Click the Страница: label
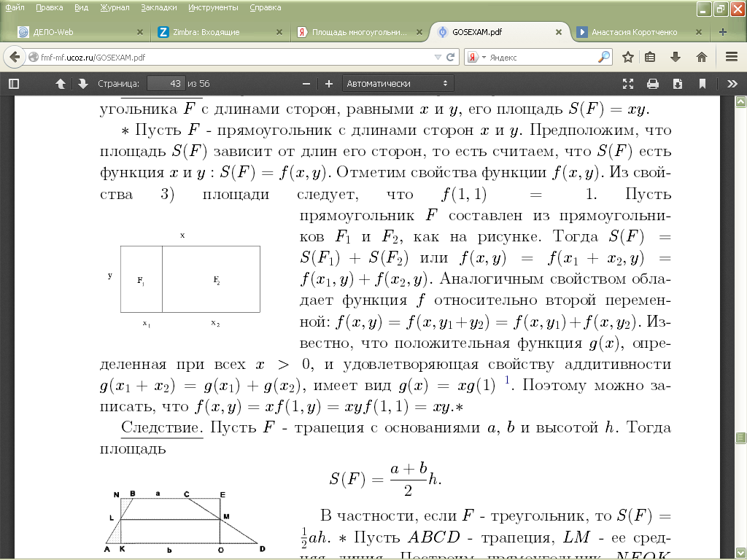Image resolution: width=747 pixels, height=560 pixels. pos(119,84)
